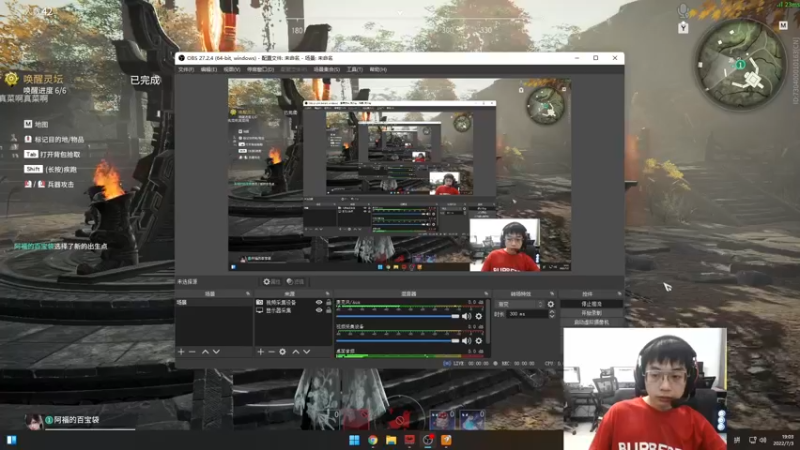Move scene up in Scenes panel

(205, 352)
